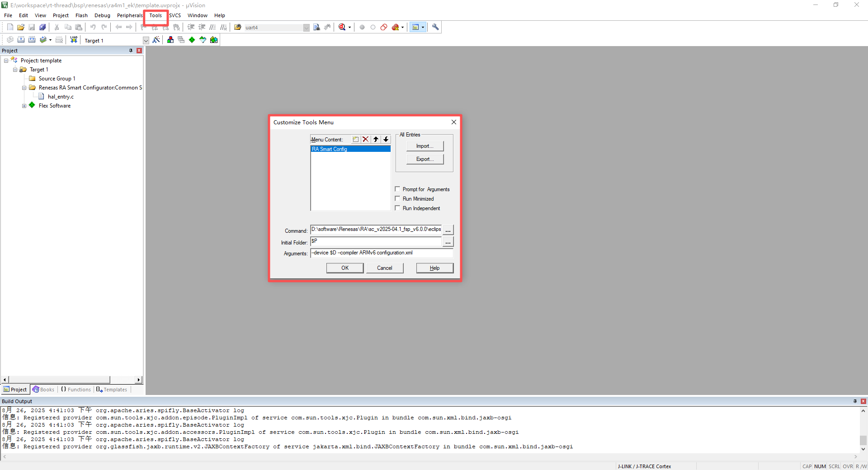The height and width of the screenshot is (470, 868).
Task: Click the Download LOAD icon
Action: click(74, 40)
